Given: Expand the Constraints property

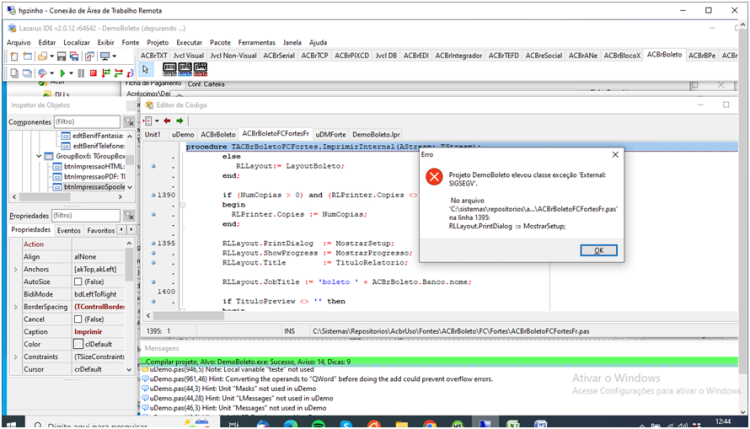Looking at the screenshot, I should [x=15, y=357].
